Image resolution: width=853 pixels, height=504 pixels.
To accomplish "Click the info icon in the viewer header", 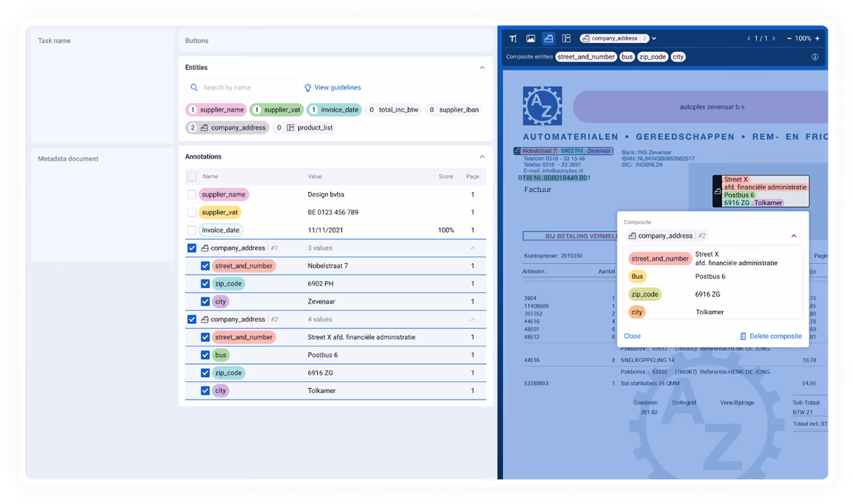I will click(814, 57).
